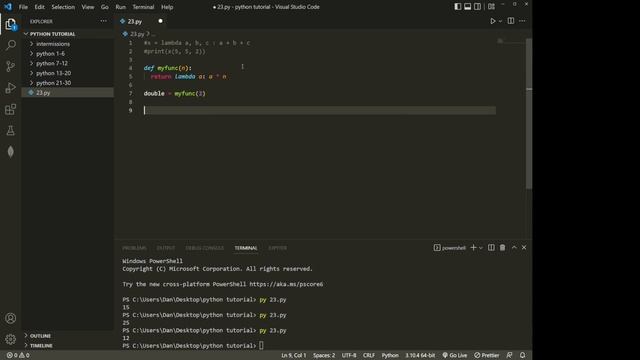Select language mode Python in status bar

(390, 355)
